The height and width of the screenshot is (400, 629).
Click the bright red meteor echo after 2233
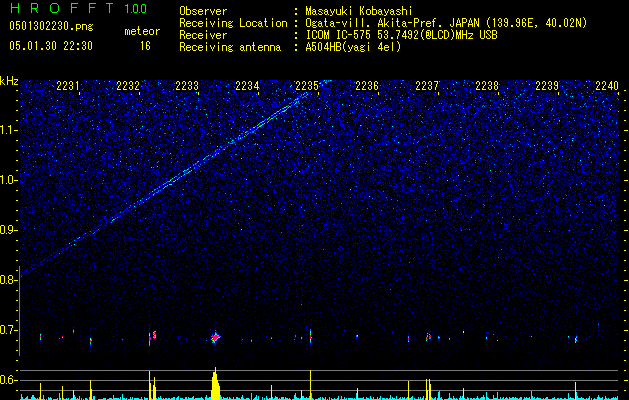[215, 338]
